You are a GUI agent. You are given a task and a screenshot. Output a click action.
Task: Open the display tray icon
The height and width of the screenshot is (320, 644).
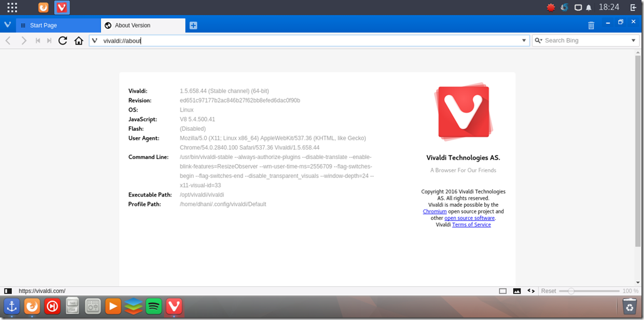click(x=578, y=8)
